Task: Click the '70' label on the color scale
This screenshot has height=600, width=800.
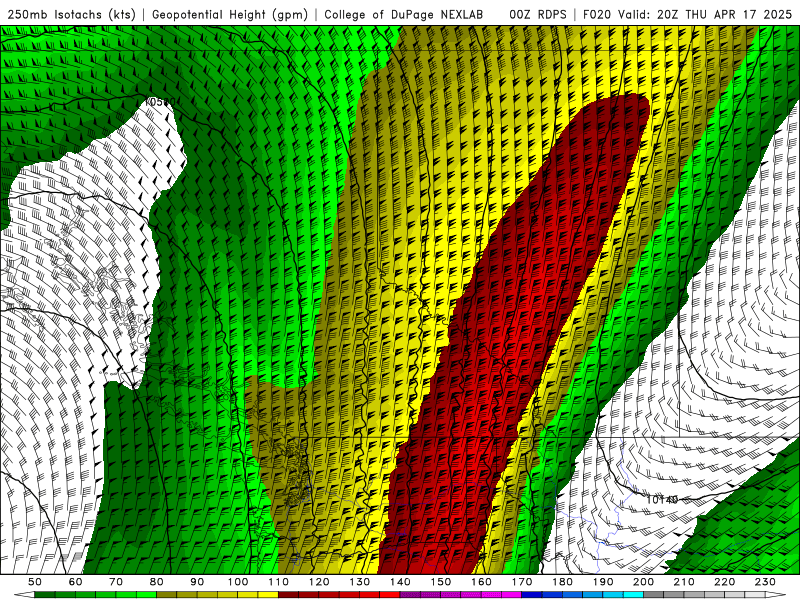Action: coord(116,582)
